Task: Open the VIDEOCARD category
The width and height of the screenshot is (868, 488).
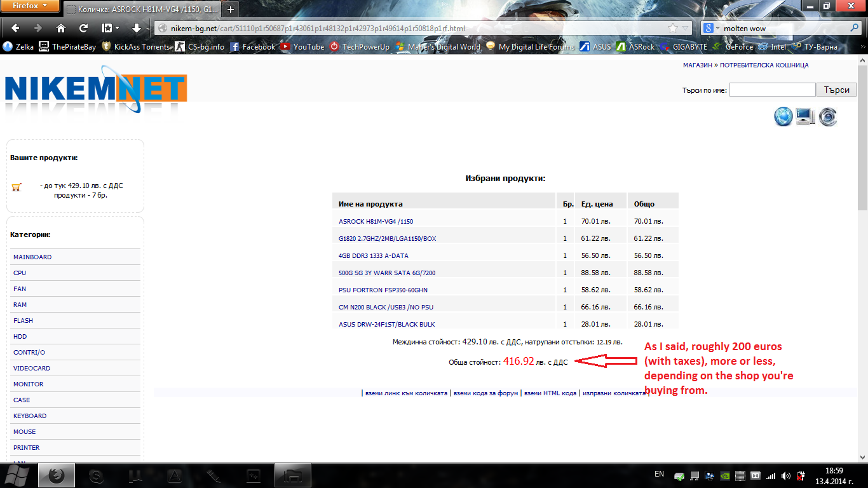Action: click(32, 368)
